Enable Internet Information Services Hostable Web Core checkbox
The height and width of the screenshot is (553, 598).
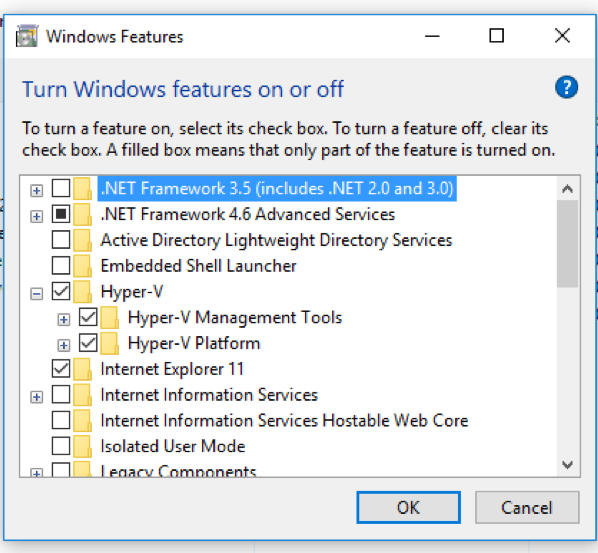coord(61,421)
